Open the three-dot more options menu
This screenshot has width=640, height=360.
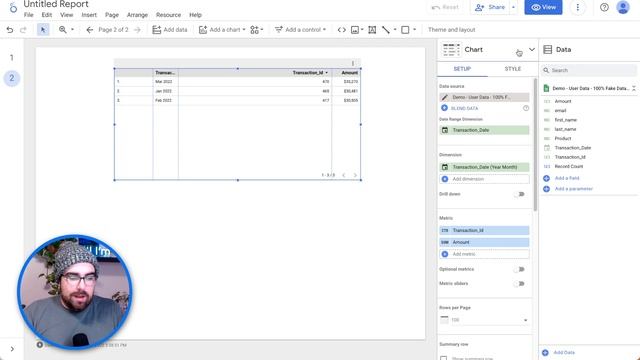tap(578, 7)
